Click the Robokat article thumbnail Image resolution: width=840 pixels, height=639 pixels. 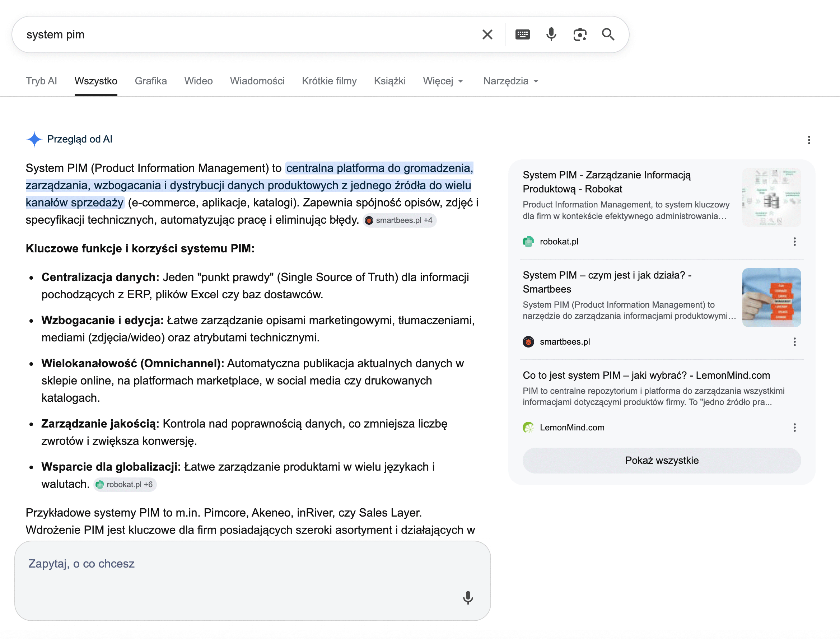click(771, 197)
